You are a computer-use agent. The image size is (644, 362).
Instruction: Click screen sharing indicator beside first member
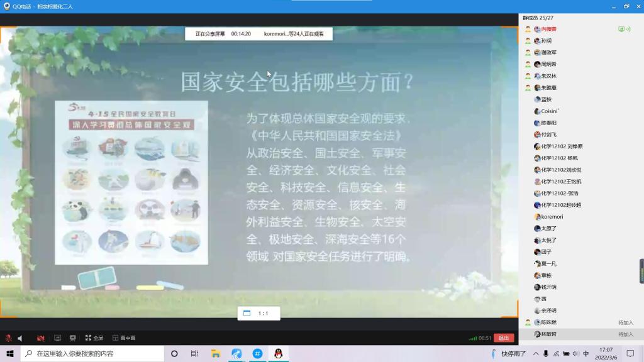621,29
